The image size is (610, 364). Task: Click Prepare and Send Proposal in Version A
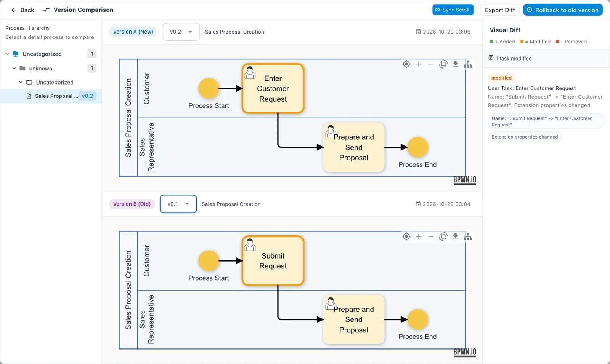tap(354, 147)
